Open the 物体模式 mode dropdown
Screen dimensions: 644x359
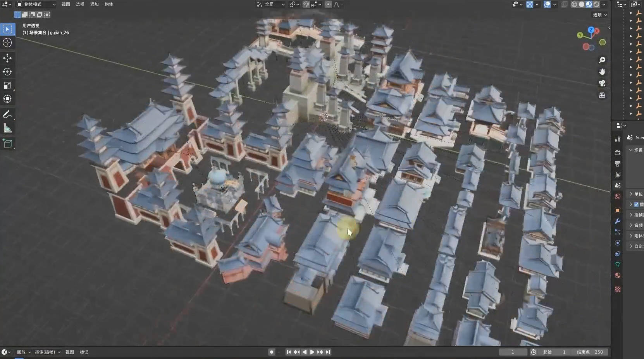36,4
